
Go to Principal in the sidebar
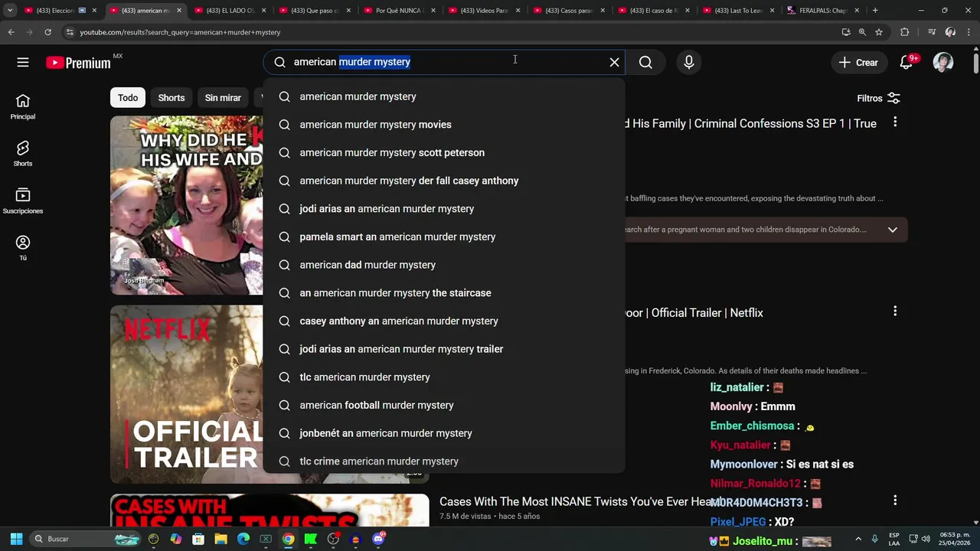click(x=23, y=106)
